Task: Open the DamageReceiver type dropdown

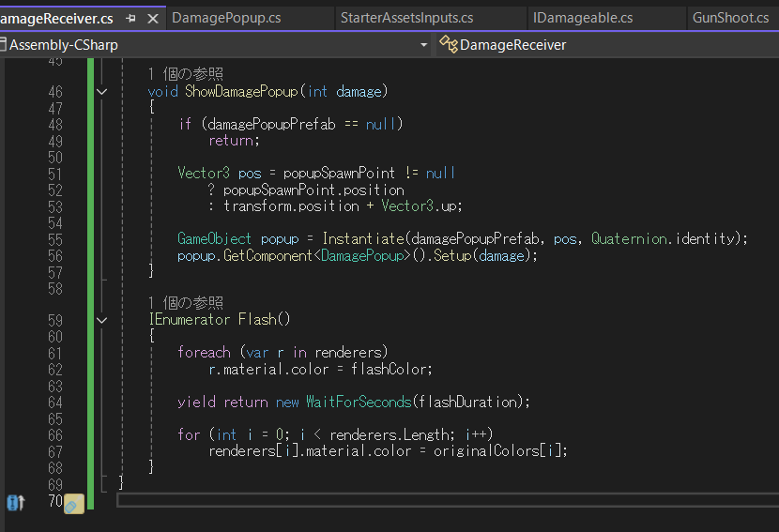Action: [x=610, y=44]
